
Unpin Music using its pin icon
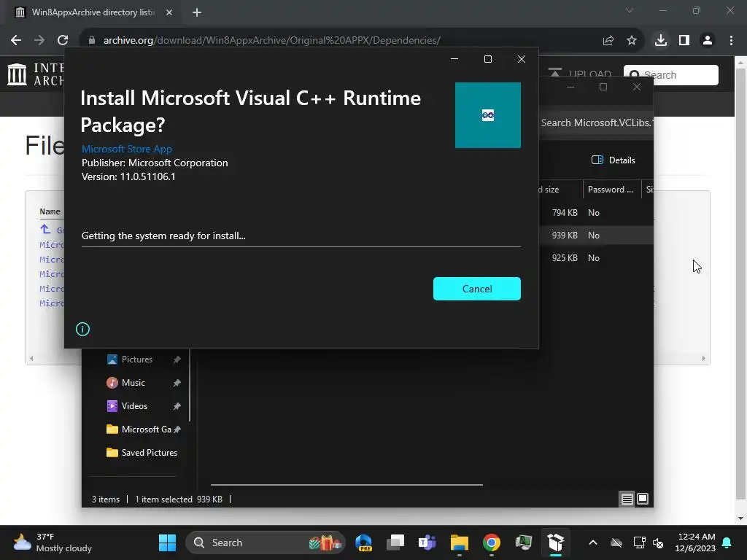(x=177, y=383)
